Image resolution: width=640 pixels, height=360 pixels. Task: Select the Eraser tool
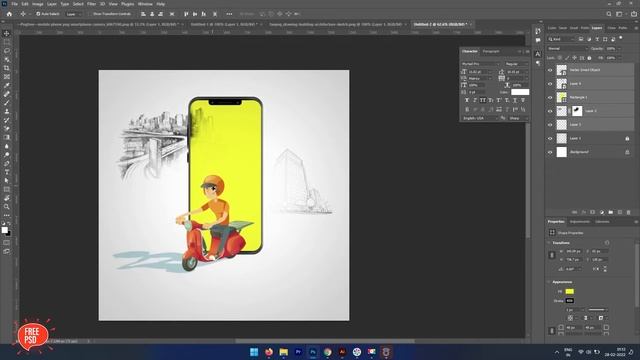click(x=7, y=129)
